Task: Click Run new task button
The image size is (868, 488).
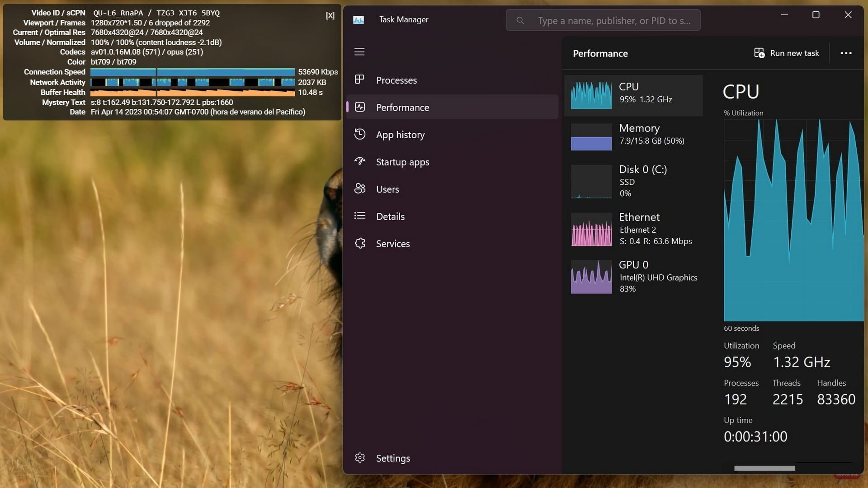Action: pyautogui.click(x=787, y=53)
